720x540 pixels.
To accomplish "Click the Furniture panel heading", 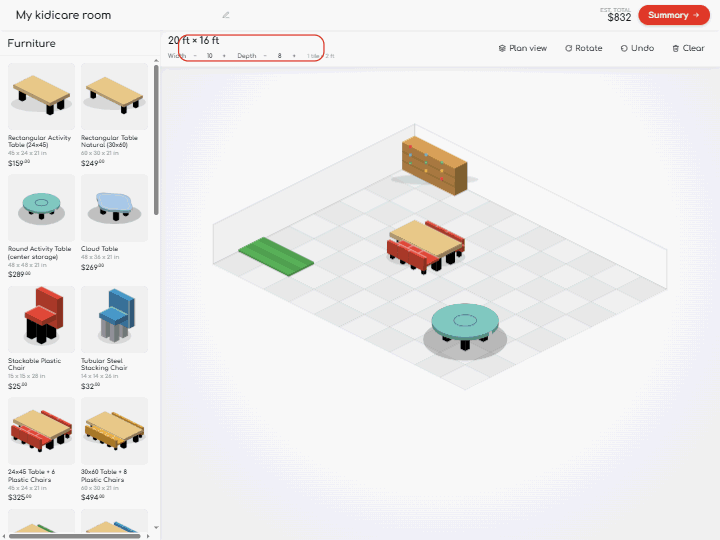I will (31, 43).
